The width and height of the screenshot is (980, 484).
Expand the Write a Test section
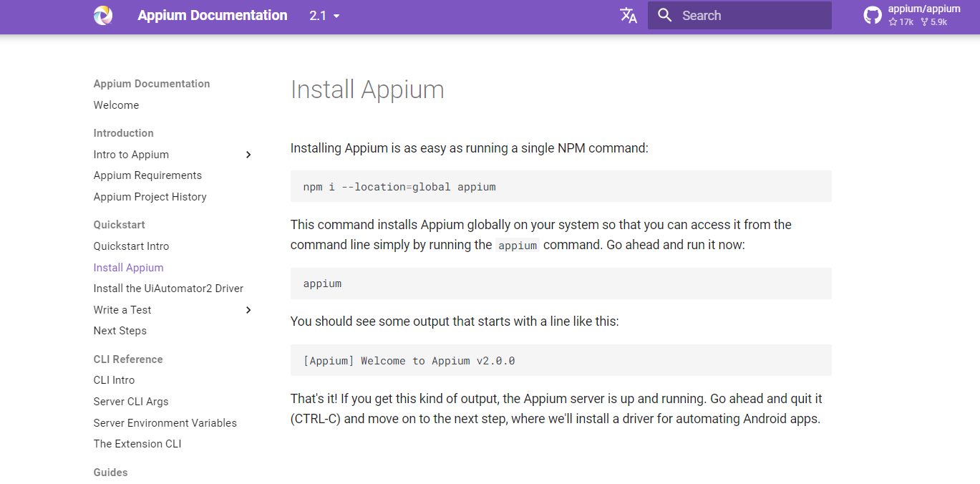point(248,310)
